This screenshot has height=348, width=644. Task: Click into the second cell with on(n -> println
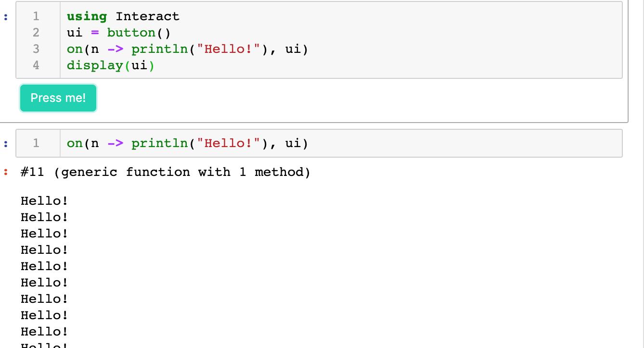[319, 143]
